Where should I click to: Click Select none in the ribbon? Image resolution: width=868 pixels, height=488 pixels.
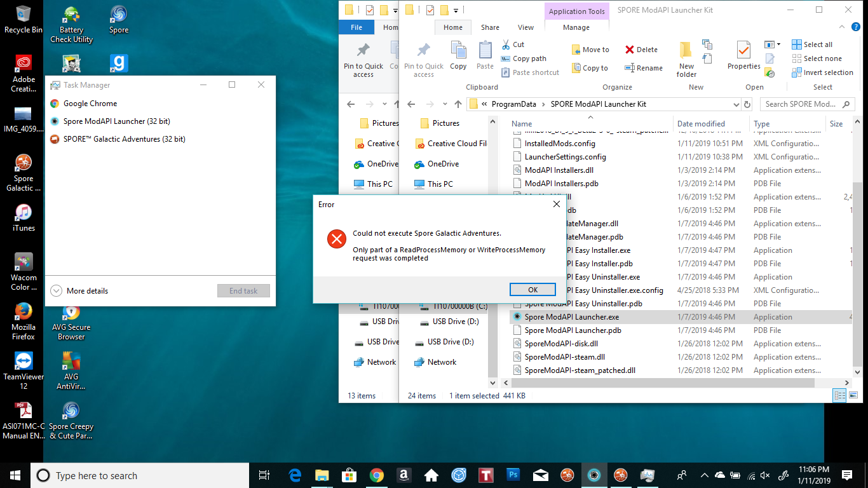[x=817, y=58]
